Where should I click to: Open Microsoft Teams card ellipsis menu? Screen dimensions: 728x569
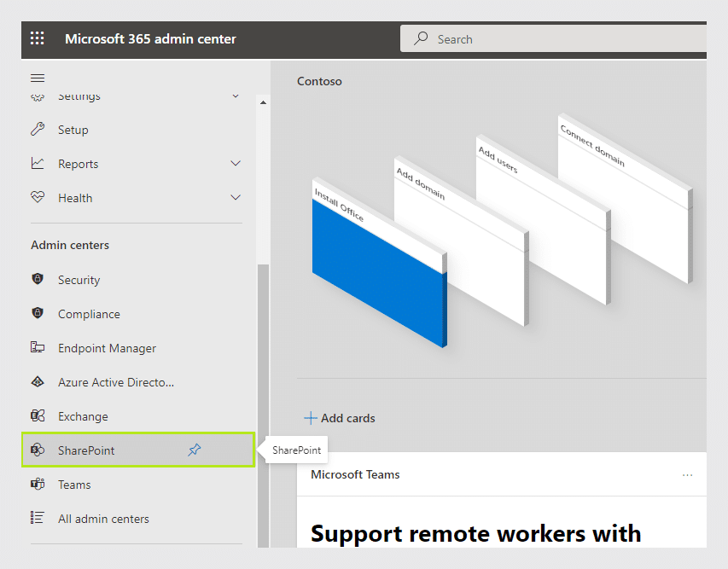click(688, 475)
